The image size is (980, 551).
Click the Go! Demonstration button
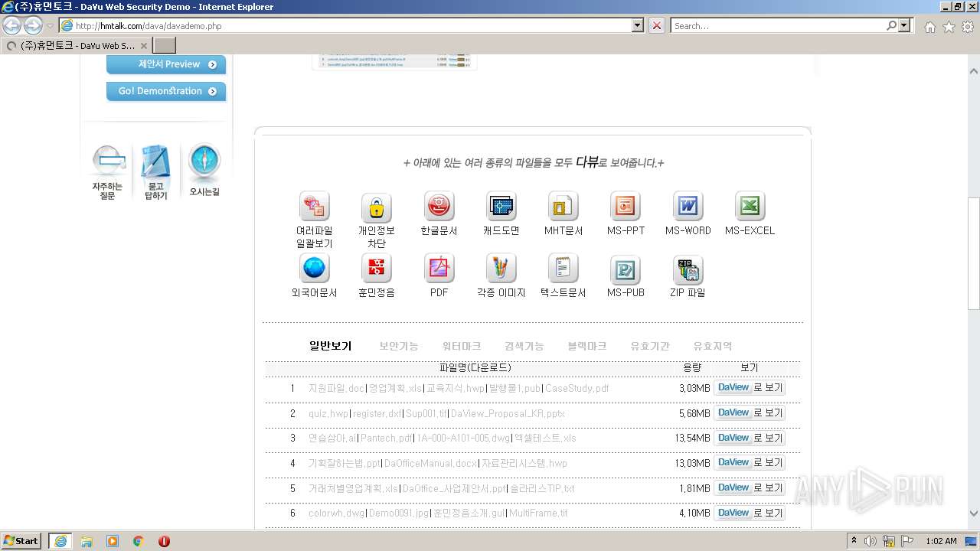[x=166, y=91]
